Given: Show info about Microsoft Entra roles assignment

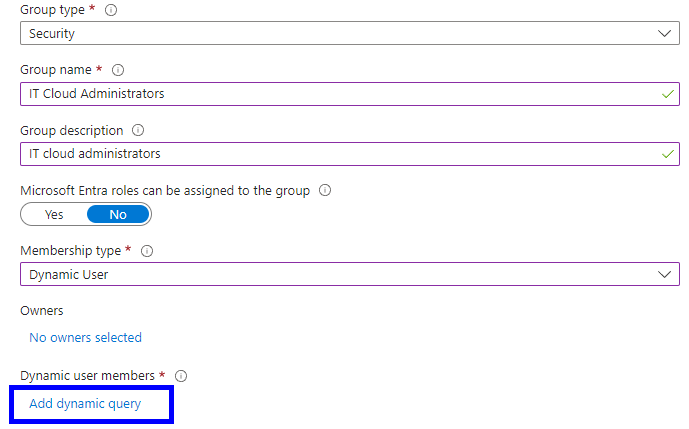Looking at the screenshot, I should [x=324, y=190].
